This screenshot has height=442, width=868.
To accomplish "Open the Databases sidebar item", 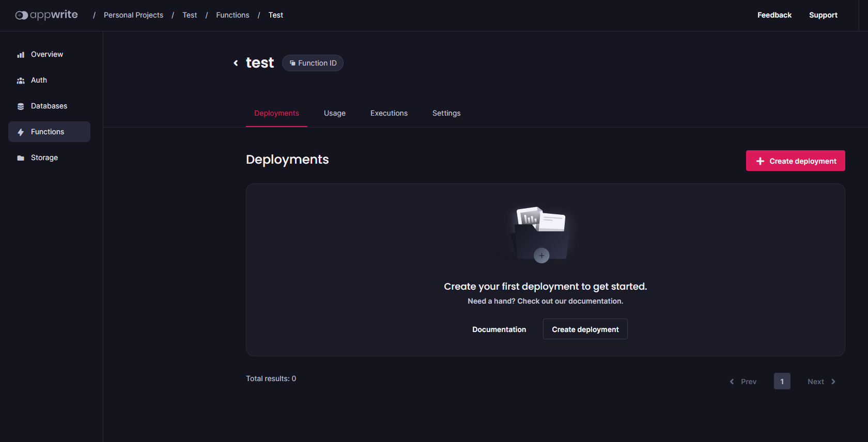I will (x=49, y=106).
